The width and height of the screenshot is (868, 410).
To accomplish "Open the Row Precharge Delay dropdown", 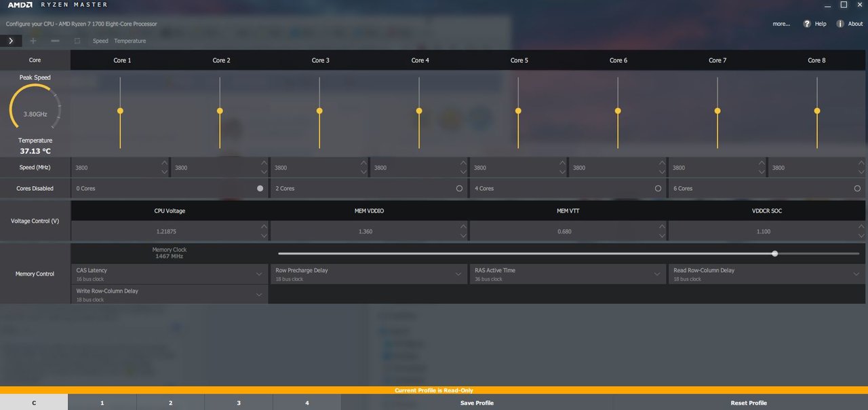I will coord(369,274).
